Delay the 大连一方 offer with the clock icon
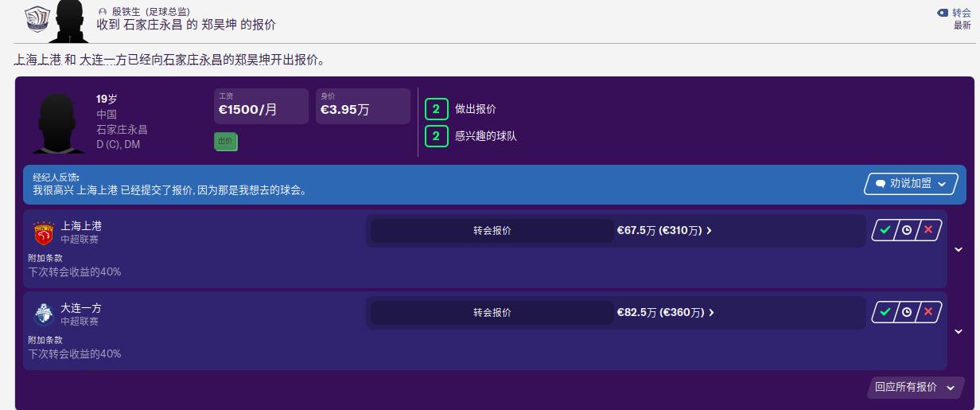 coord(907,312)
